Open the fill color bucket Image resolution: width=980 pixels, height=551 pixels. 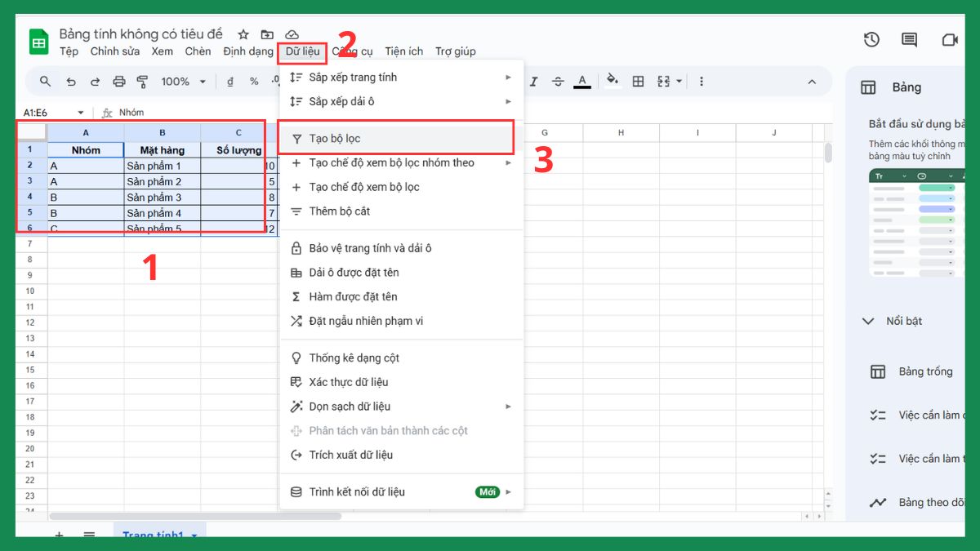(x=612, y=81)
